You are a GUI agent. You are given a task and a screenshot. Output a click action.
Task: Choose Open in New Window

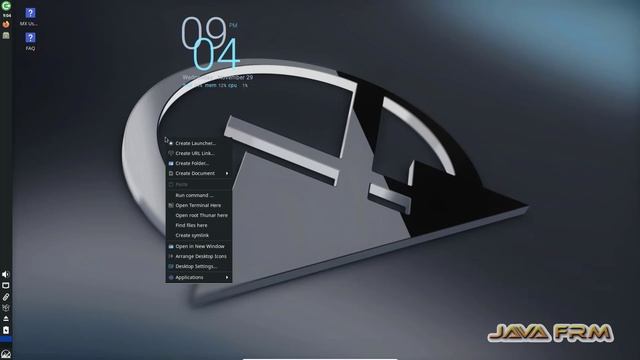[x=199, y=247]
